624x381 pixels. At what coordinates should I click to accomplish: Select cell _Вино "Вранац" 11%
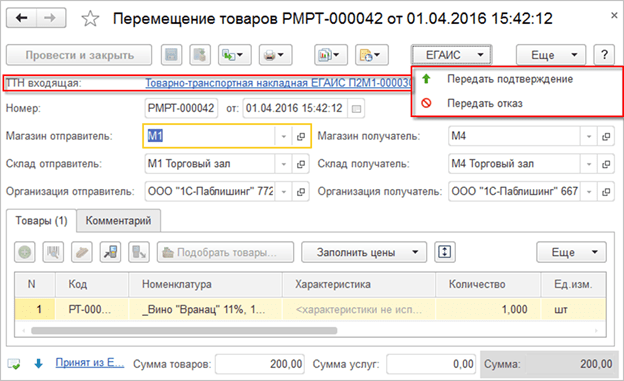(x=205, y=309)
